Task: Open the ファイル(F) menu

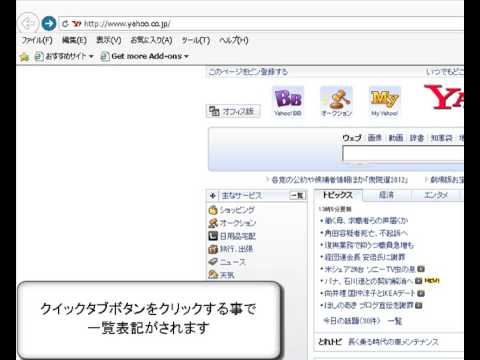Action: pos(37,40)
